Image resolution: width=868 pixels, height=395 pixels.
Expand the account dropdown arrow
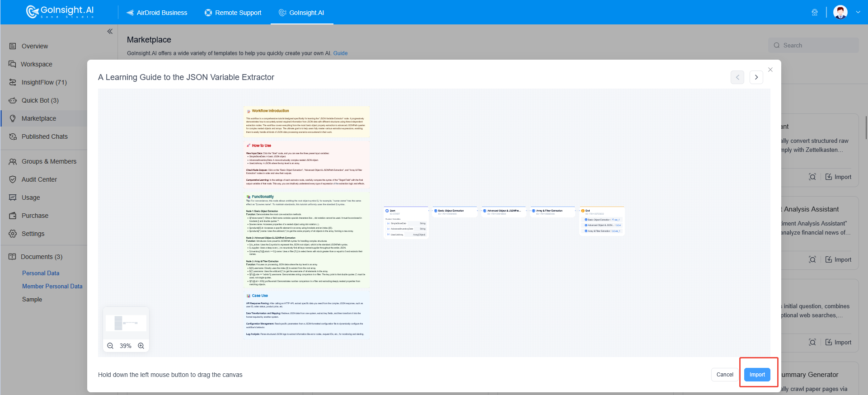click(858, 12)
